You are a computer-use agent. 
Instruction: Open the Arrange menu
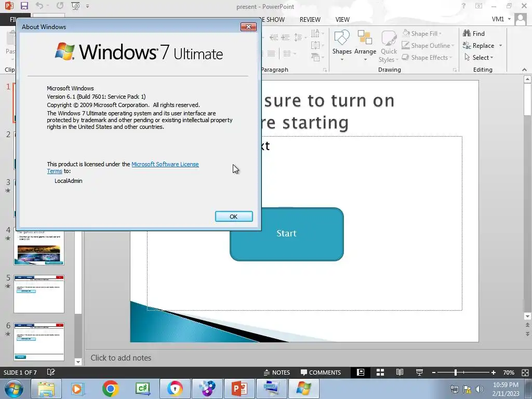click(x=365, y=46)
